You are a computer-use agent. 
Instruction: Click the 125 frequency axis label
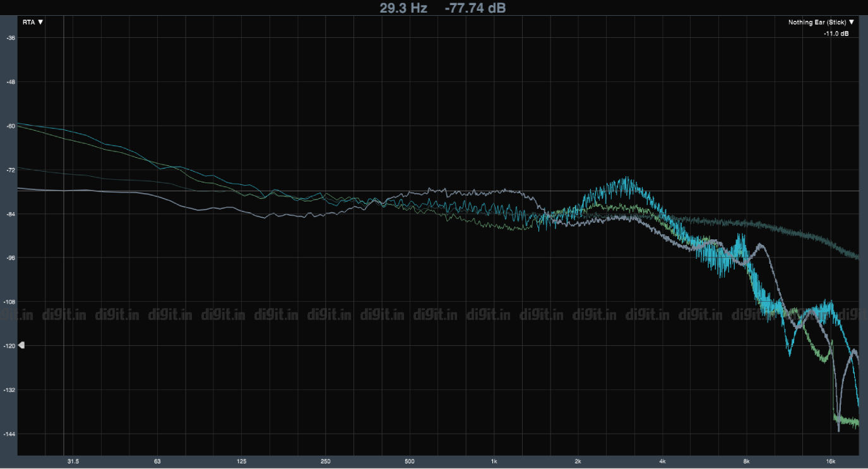242,462
